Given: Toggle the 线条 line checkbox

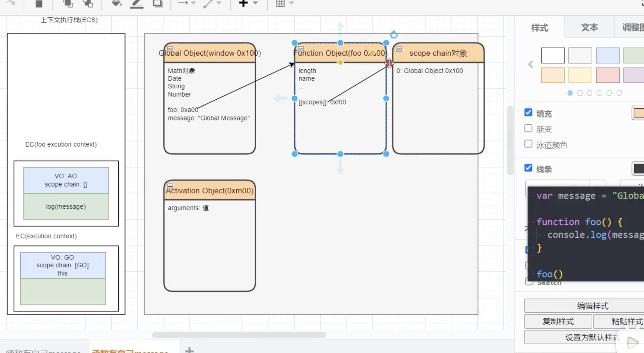Looking at the screenshot, I should (528, 168).
